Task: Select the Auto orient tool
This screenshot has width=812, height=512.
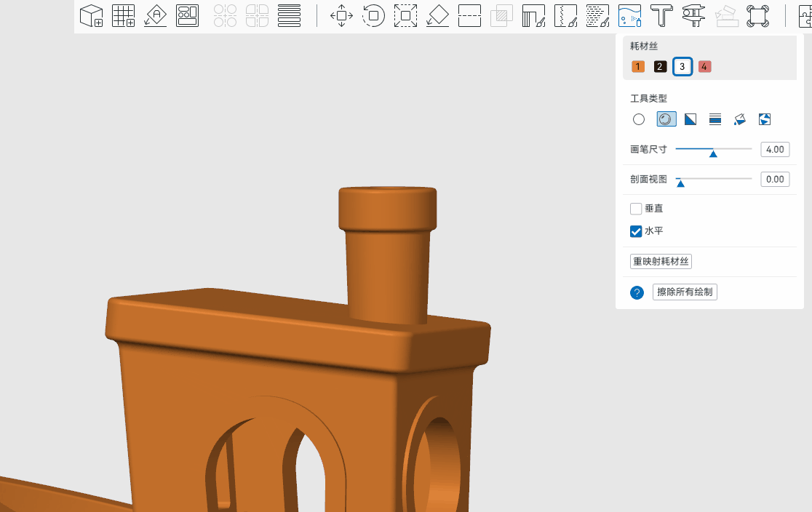Action: tap(156, 15)
